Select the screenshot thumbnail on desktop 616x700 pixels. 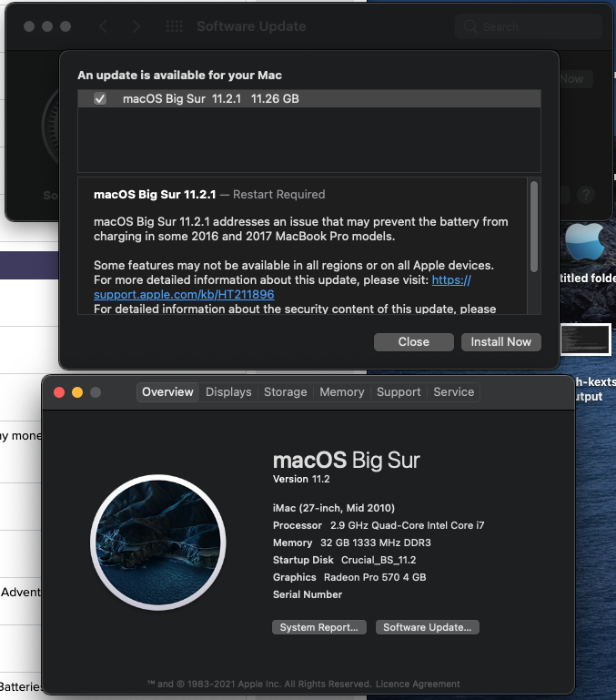click(x=586, y=340)
